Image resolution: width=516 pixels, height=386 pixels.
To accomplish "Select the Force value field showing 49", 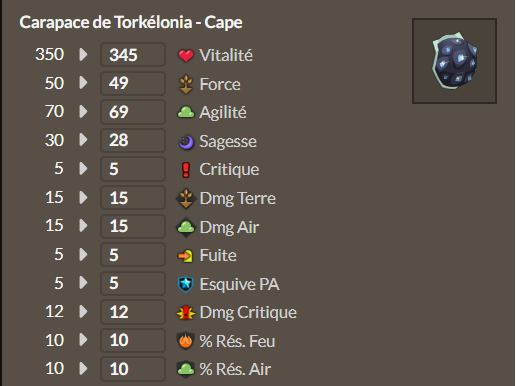I will (x=133, y=83).
